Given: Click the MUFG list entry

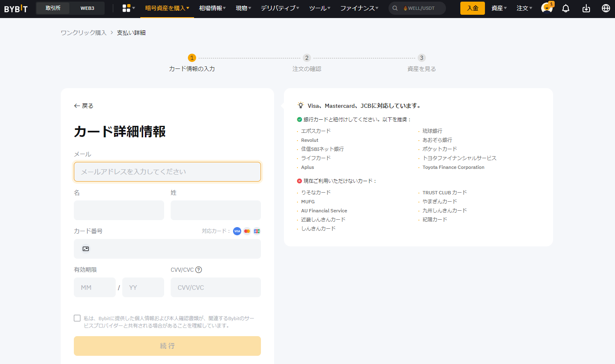Looking at the screenshot, I should [x=308, y=202].
